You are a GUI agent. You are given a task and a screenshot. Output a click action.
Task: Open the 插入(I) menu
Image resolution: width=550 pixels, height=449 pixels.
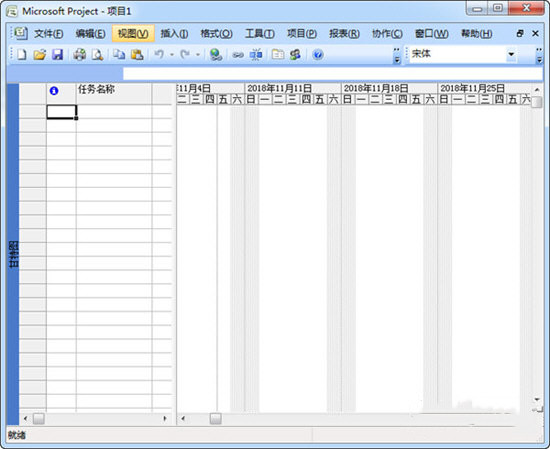(x=174, y=34)
